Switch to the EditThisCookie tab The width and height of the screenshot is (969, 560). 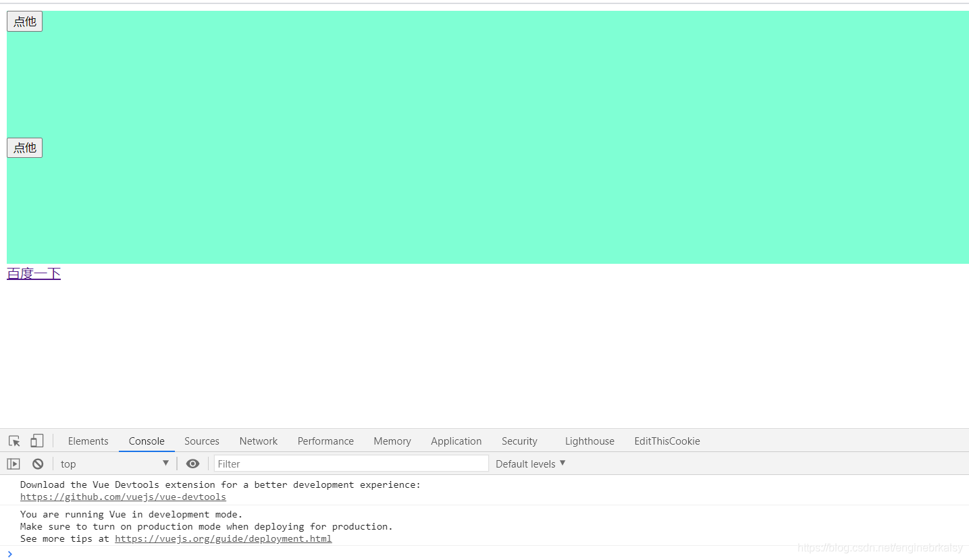pyautogui.click(x=667, y=441)
